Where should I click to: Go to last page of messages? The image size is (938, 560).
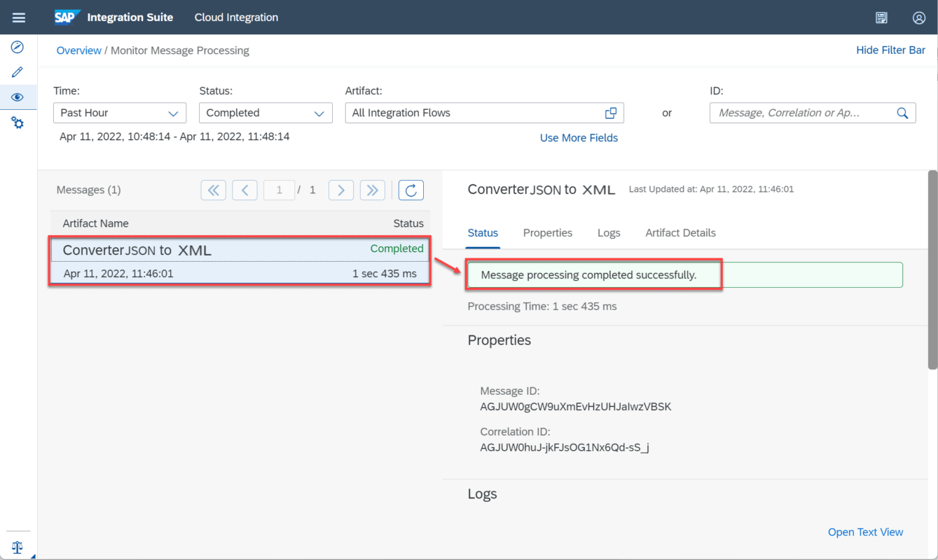tap(373, 190)
